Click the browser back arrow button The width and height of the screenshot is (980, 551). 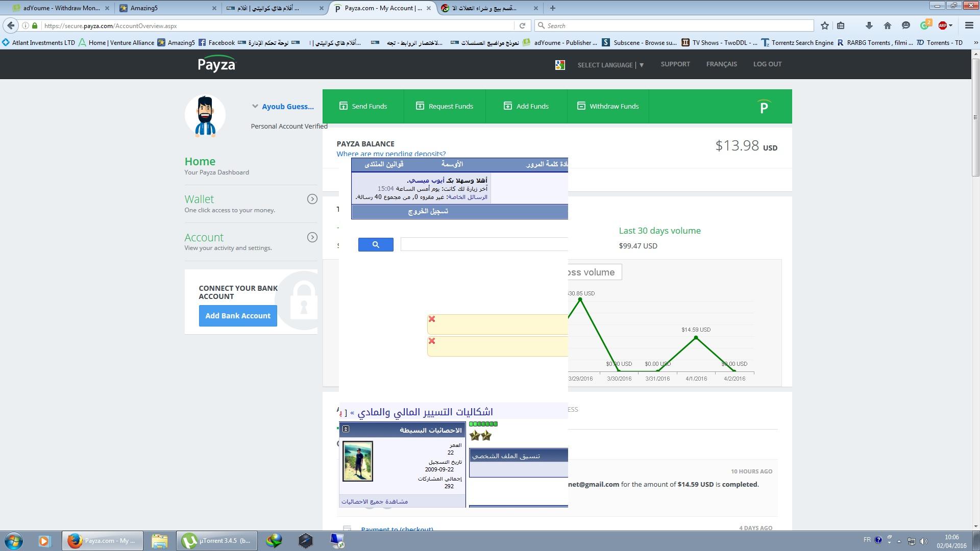[11, 26]
